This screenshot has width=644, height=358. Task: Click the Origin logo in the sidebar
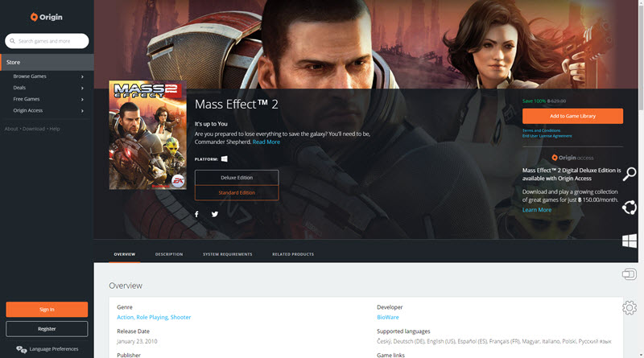tap(47, 17)
